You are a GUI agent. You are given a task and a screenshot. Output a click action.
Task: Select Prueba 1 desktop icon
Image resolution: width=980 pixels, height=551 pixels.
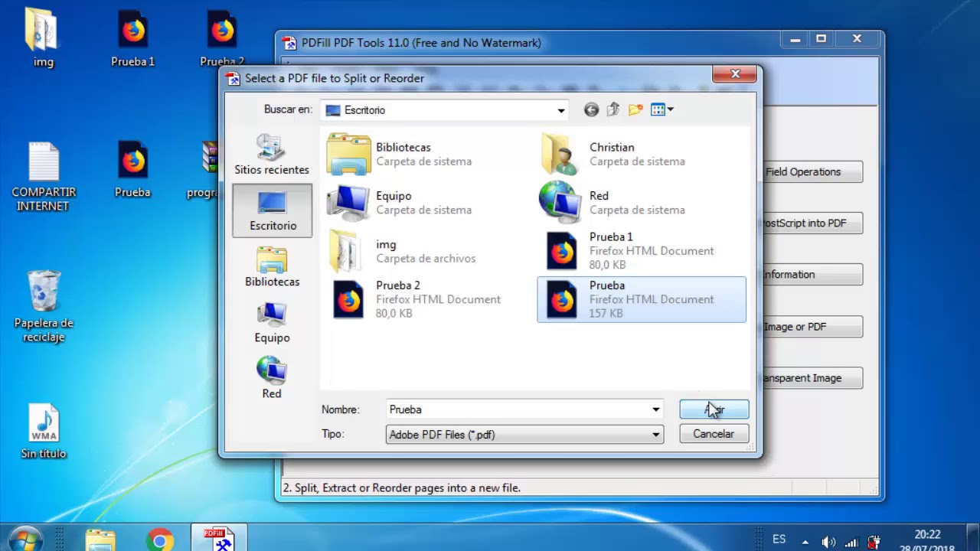click(133, 38)
